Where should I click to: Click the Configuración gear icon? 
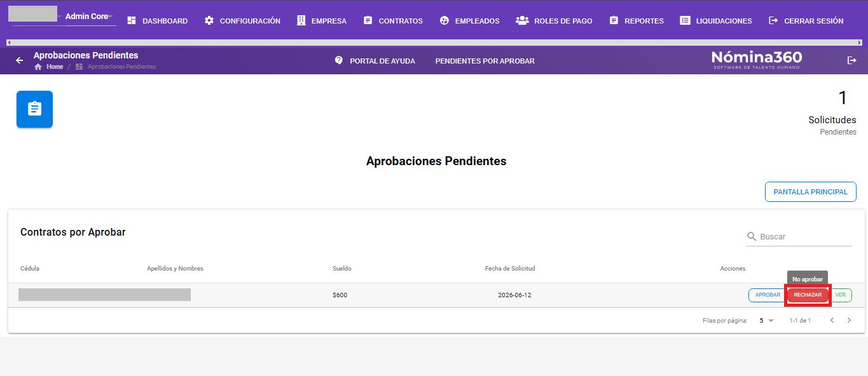point(209,21)
